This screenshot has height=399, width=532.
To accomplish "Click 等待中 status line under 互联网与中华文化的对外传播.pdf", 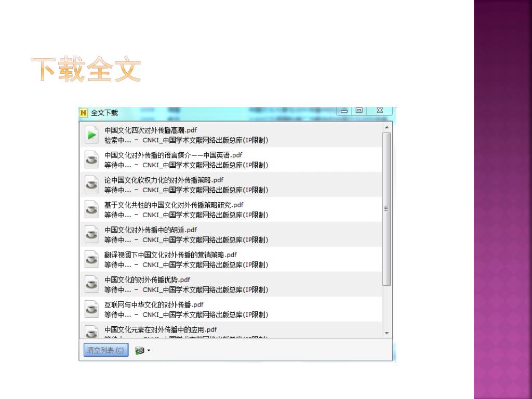I will pyautogui.click(x=187, y=315).
